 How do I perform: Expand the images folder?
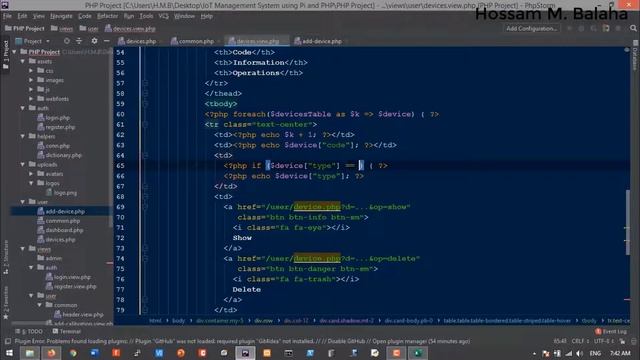31,80
